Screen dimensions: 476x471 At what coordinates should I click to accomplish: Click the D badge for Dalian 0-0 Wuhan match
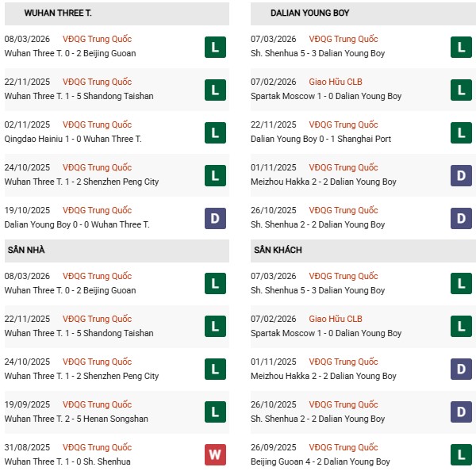click(x=215, y=217)
